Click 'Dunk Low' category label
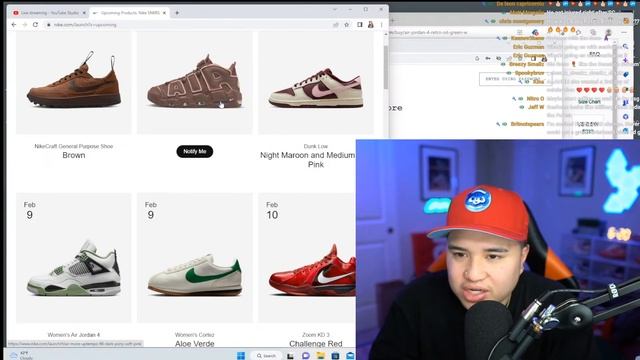The image size is (640, 360). coord(316,146)
